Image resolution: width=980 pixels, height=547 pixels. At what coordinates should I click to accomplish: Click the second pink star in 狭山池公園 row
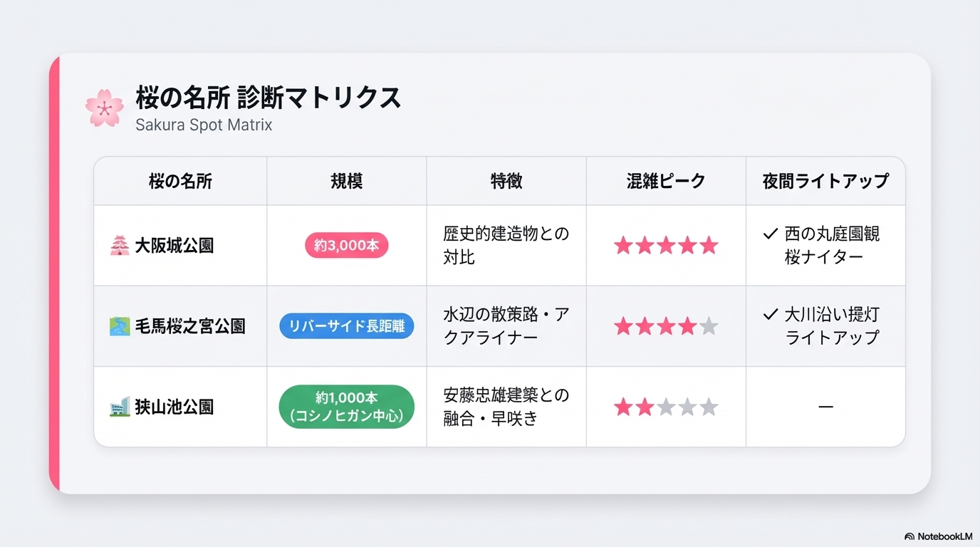pyautogui.click(x=645, y=407)
